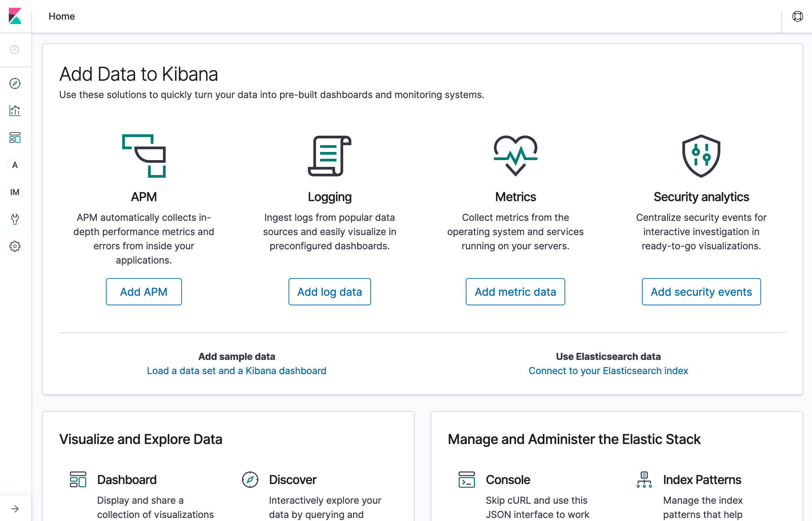Image resolution: width=812 pixels, height=521 pixels.
Task: Open the Console card title
Action: click(508, 480)
